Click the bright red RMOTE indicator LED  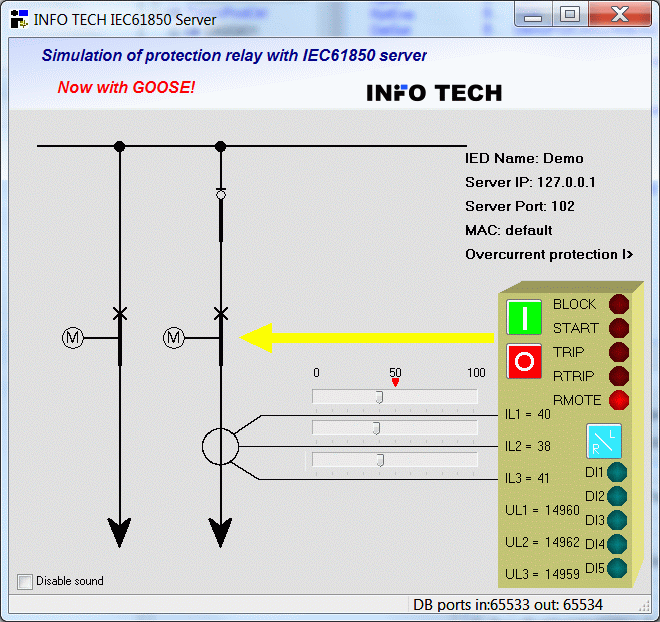pyautogui.click(x=619, y=400)
